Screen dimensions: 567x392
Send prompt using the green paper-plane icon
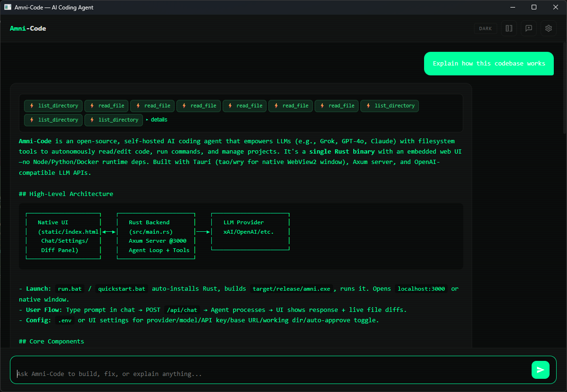541,370
